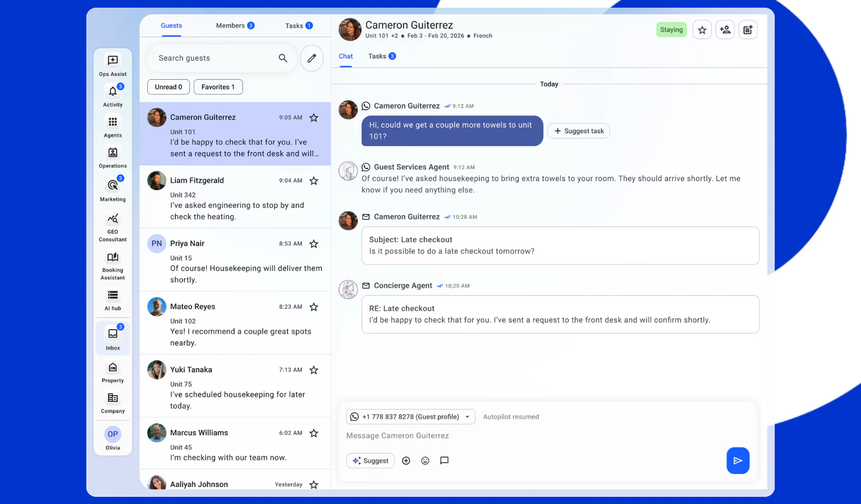Switch to the Guests tab
Screen dimensions: 861x504
click(171, 26)
